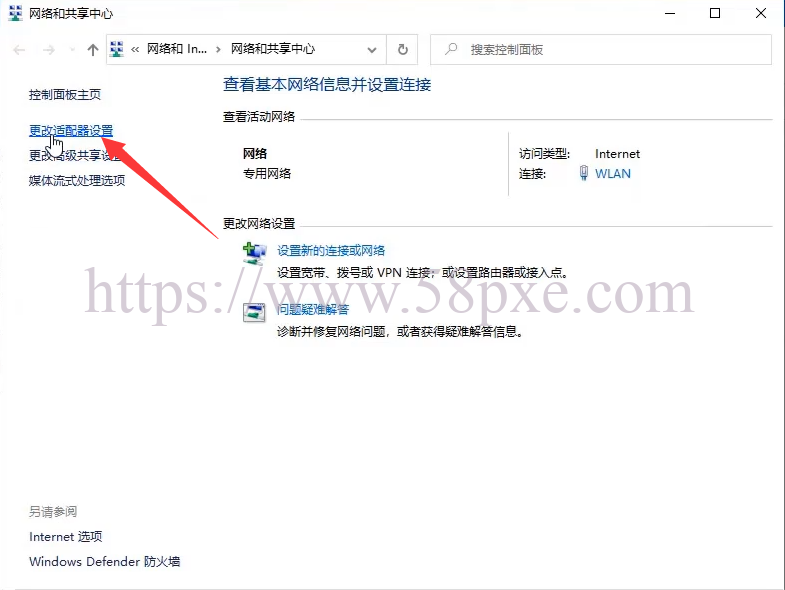The height and width of the screenshot is (590, 785).
Task: Click the 专用网络 text
Action: pyautogui.click(x=267, y=174)
